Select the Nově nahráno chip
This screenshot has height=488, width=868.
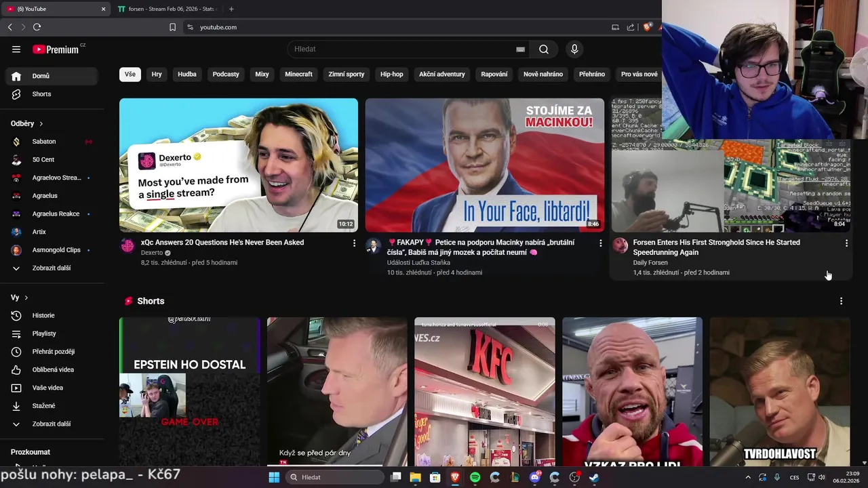click(x=543, y=74)
